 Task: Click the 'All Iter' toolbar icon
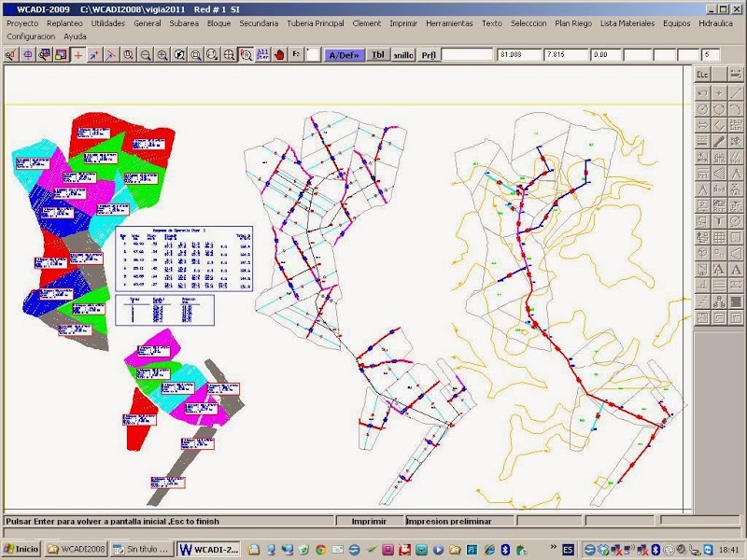[x=262, y=55]
